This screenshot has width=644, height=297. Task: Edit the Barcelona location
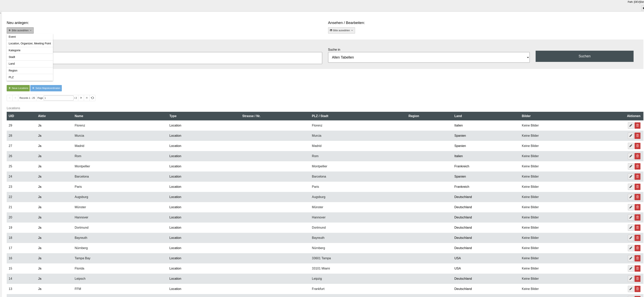tap(631, 177)
